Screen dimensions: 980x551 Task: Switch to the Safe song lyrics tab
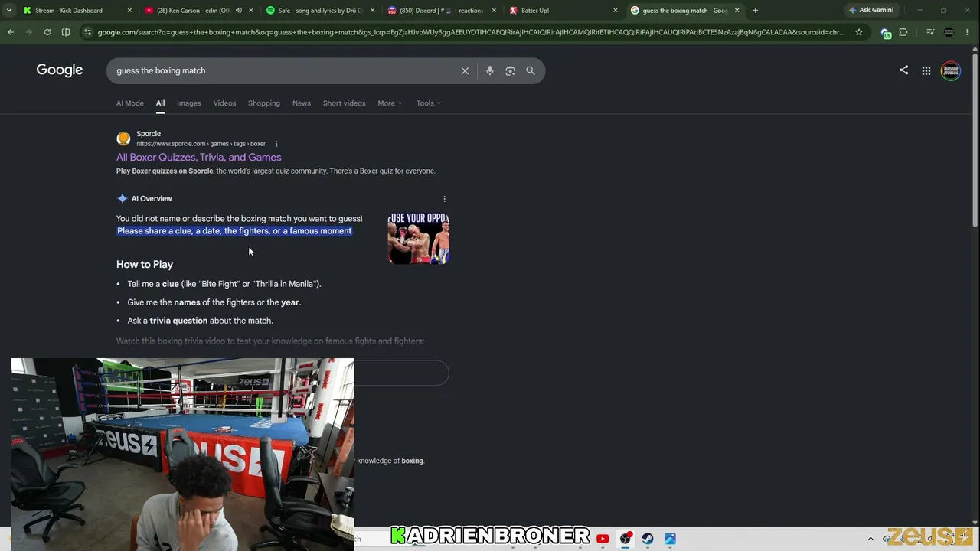[320, 11]
